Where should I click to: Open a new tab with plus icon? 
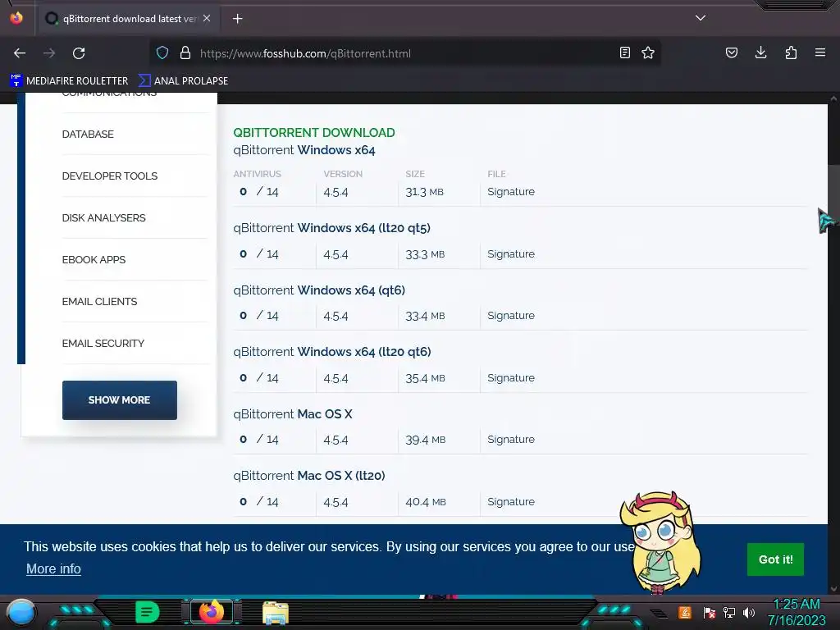[x=238, y=19]
